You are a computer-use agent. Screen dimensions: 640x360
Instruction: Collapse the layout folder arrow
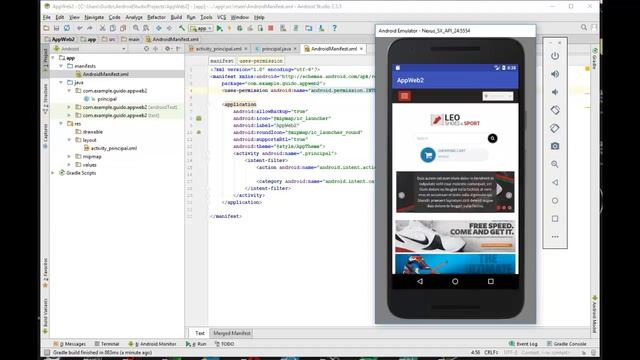click(x=69, y=140)
